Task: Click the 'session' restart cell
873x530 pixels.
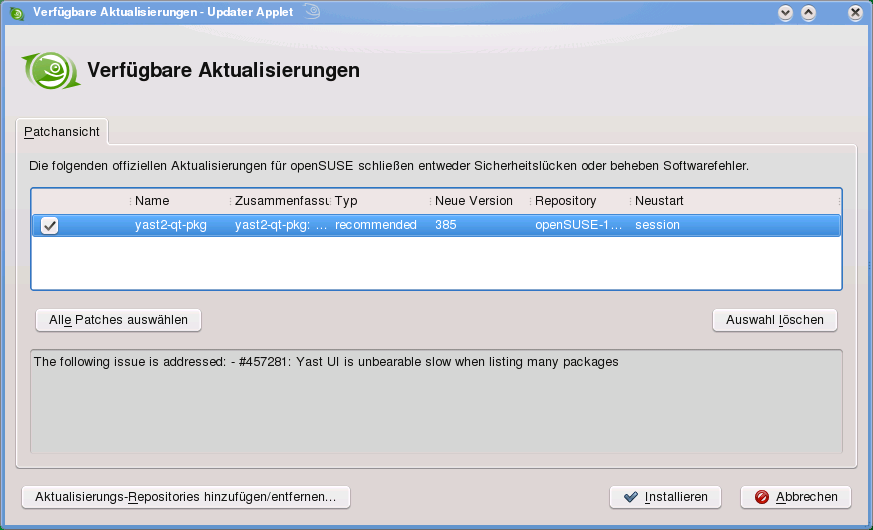Action: coord(658,225)
